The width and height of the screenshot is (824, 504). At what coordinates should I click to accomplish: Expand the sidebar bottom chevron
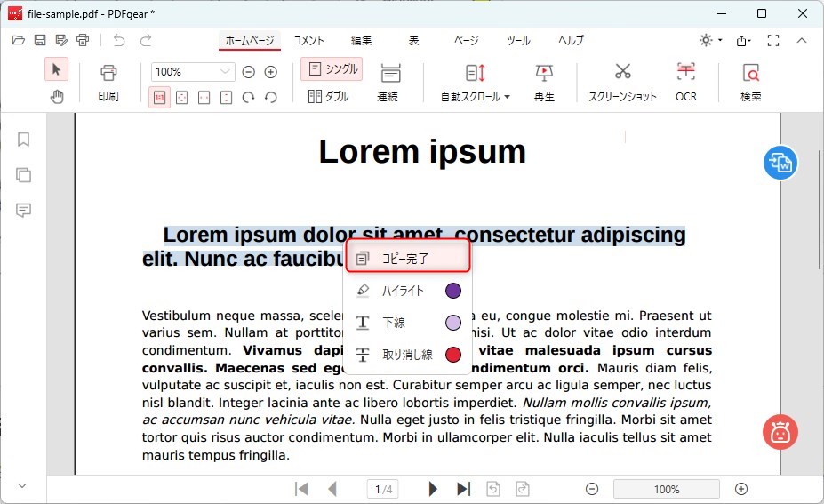[x=22, y=485]
